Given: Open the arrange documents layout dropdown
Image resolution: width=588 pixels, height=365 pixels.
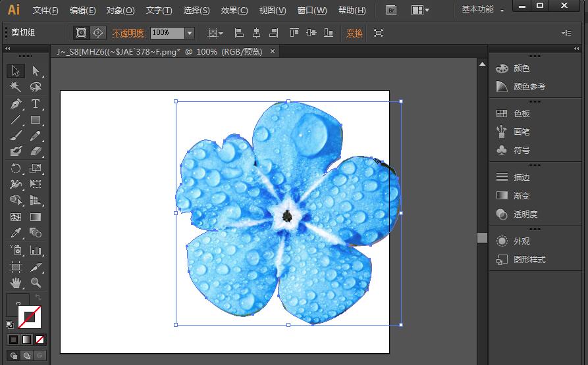Looking at the screenshot, I should (420, 11).
